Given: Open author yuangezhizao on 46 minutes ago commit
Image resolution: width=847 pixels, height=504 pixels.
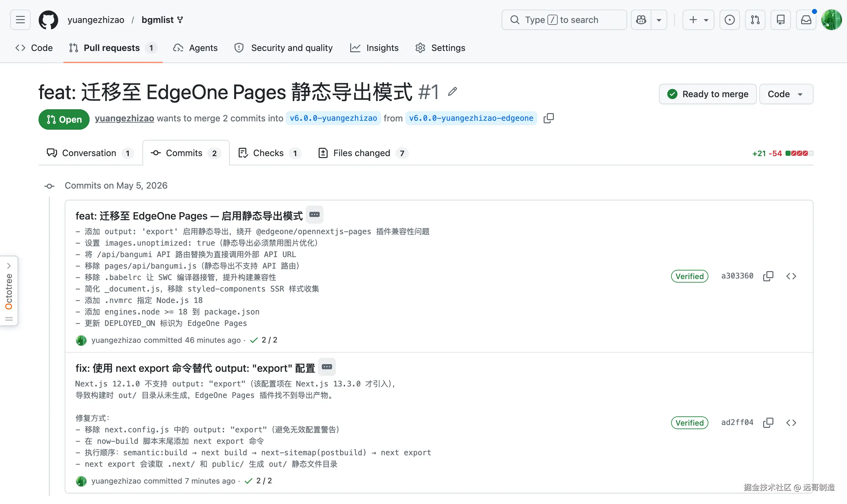Looking at the screenshot, I should pyautogui.click(x=116, y=340).
